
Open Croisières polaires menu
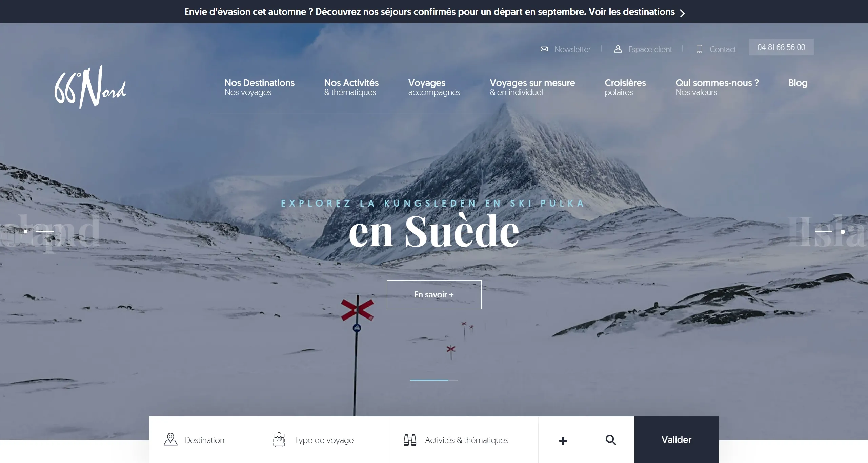[x=625, y=87]
